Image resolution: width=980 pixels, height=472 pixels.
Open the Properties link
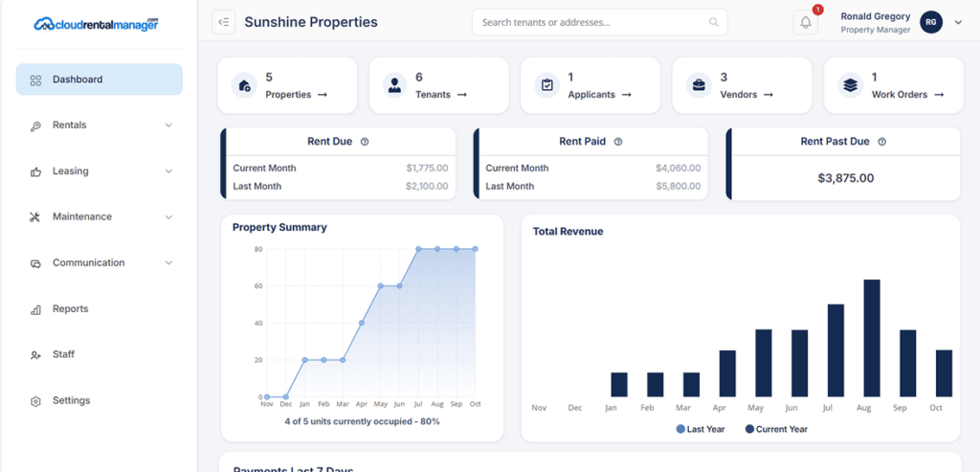click(297, 95)
